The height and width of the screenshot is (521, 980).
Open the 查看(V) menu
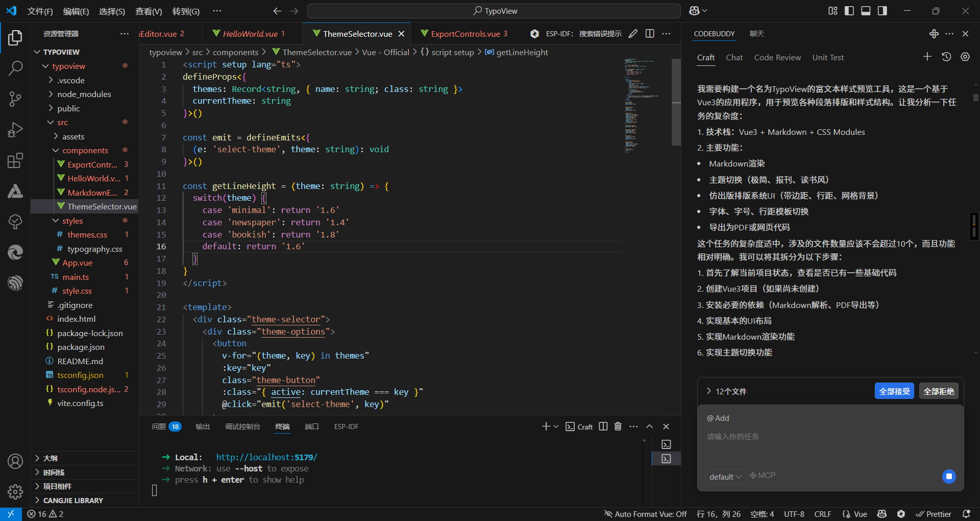[x=149, y=11]
